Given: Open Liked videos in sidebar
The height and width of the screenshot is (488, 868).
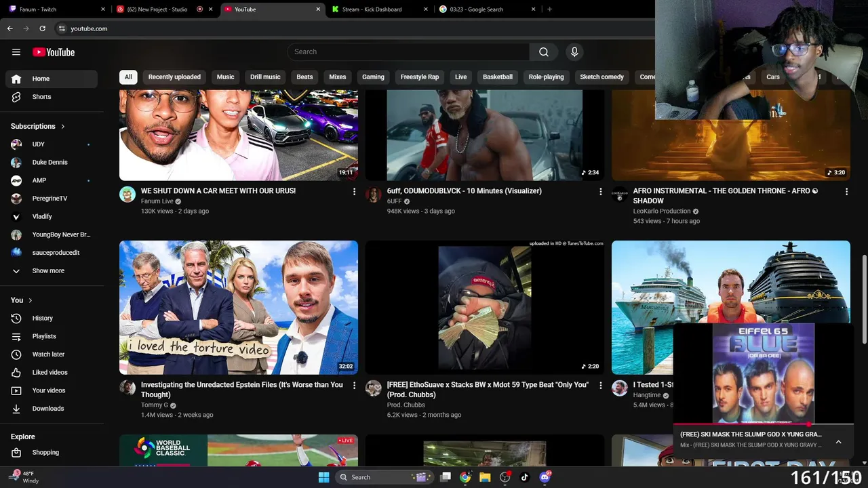Looking at the screenshot, I should point(52,372).
